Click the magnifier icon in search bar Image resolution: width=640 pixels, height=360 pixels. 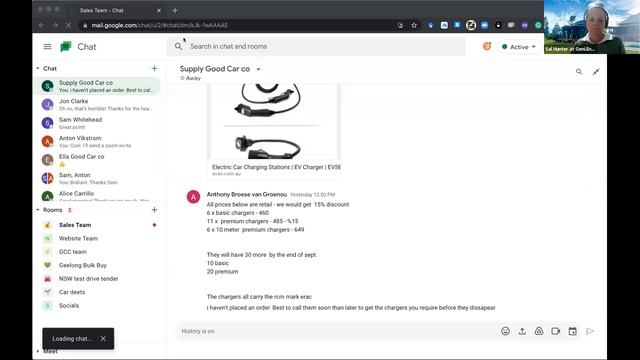(x=178, y=47)
